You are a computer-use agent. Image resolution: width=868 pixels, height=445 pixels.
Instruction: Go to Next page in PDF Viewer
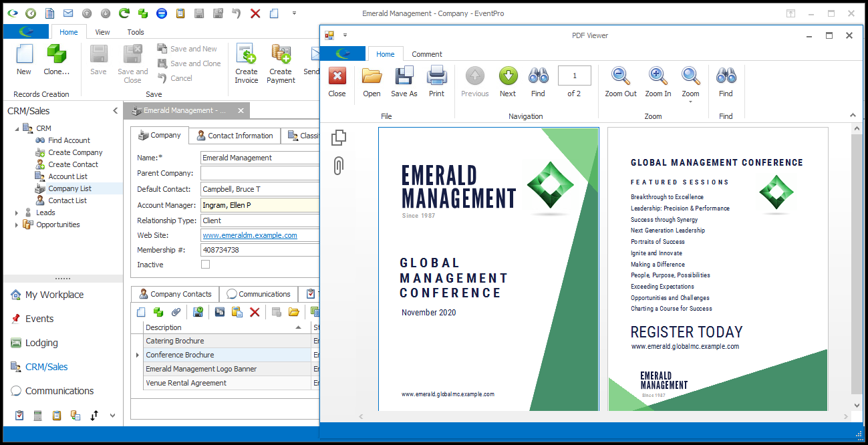508,82
